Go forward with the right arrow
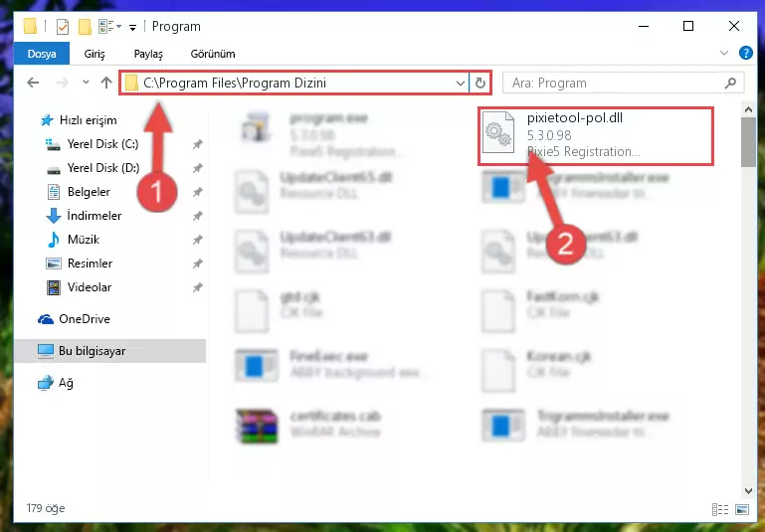Image resolution: width=765 pixels, height=532 pixels. 62,83
